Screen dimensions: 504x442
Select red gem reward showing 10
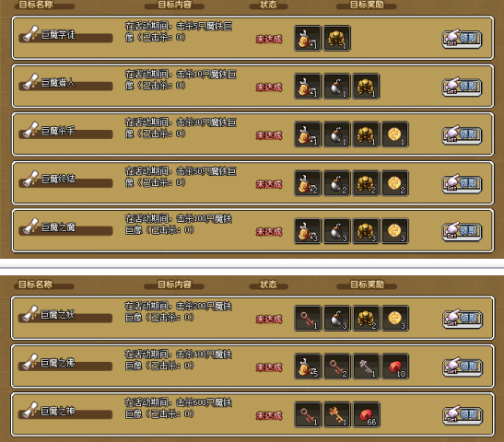click(x=395, y=366)
